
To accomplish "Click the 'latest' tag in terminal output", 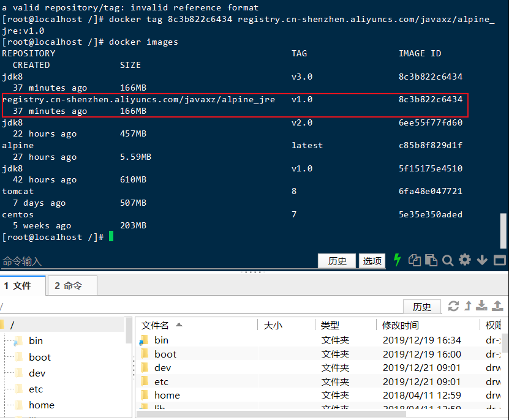I will (307, 146).
